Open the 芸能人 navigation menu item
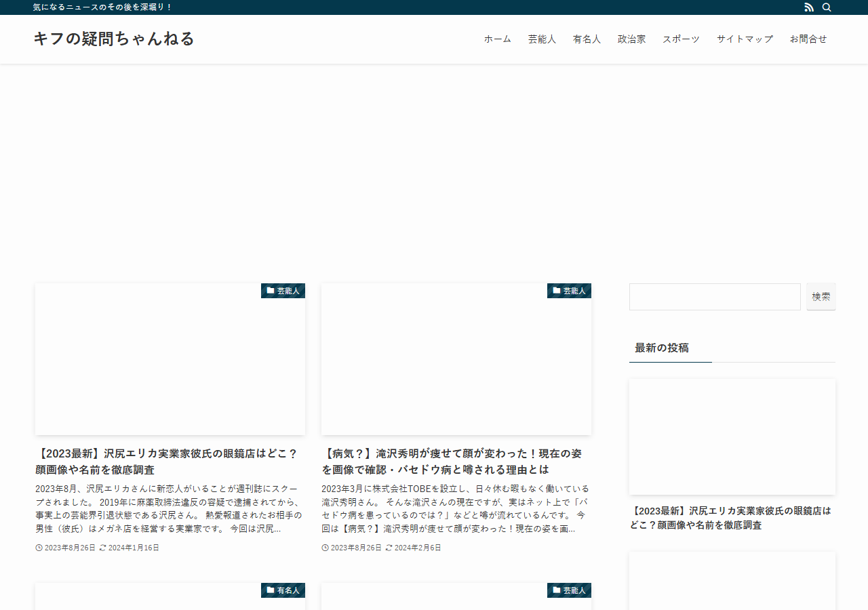The width and height of the screenshot is (868, 610). (x=542, y=39)
